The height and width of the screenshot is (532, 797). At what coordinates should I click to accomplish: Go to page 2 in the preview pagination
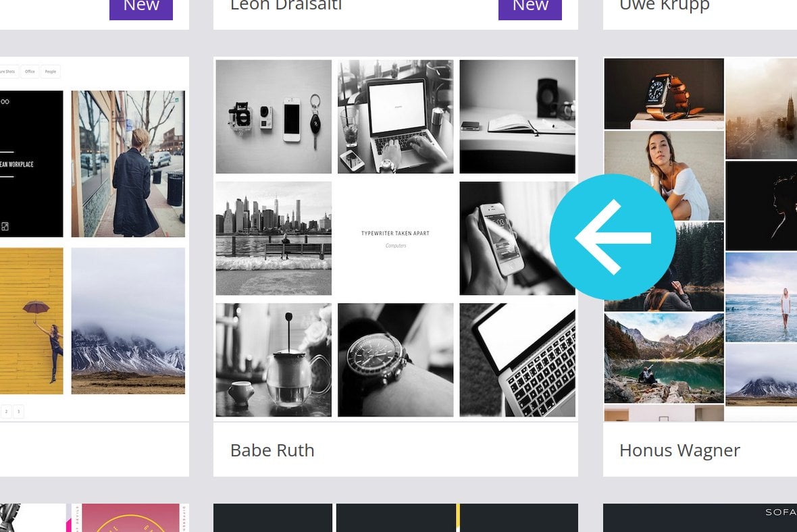6,411
